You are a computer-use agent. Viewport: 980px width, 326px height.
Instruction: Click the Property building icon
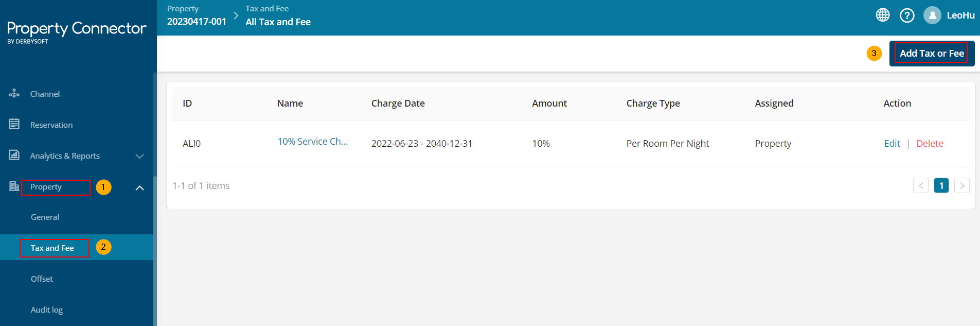14,186
